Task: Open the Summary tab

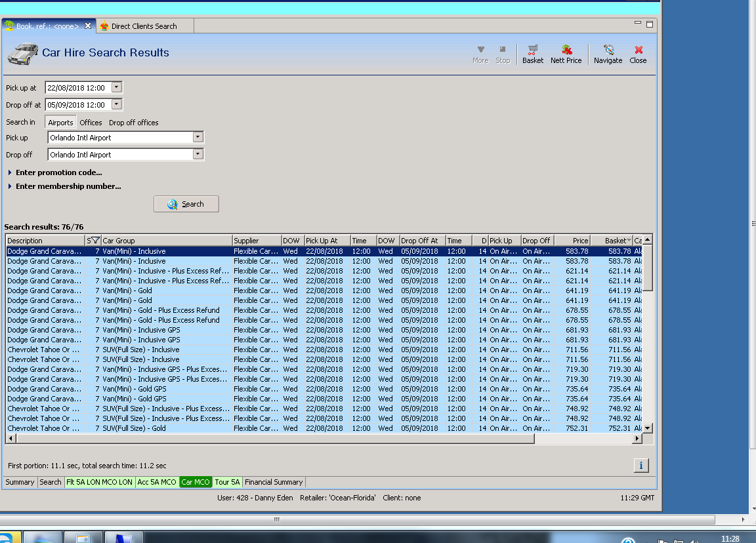Action: click(x=20, y=482)
